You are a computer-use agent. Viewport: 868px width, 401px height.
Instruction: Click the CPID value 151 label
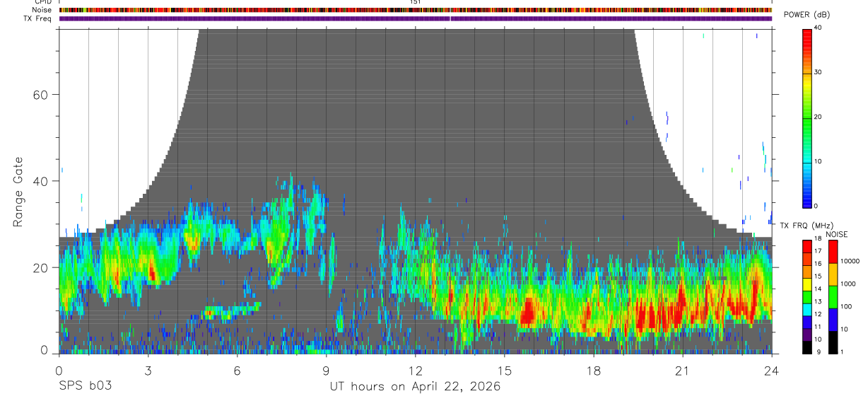[416, 2]
